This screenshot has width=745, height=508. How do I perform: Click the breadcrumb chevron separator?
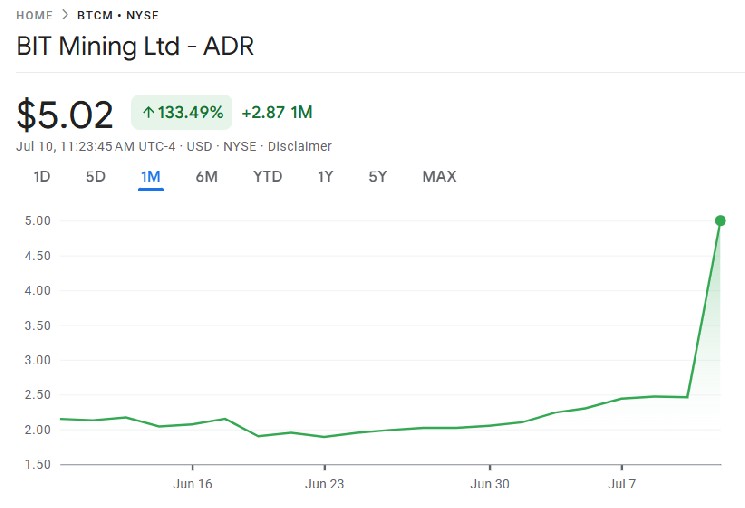64,15
